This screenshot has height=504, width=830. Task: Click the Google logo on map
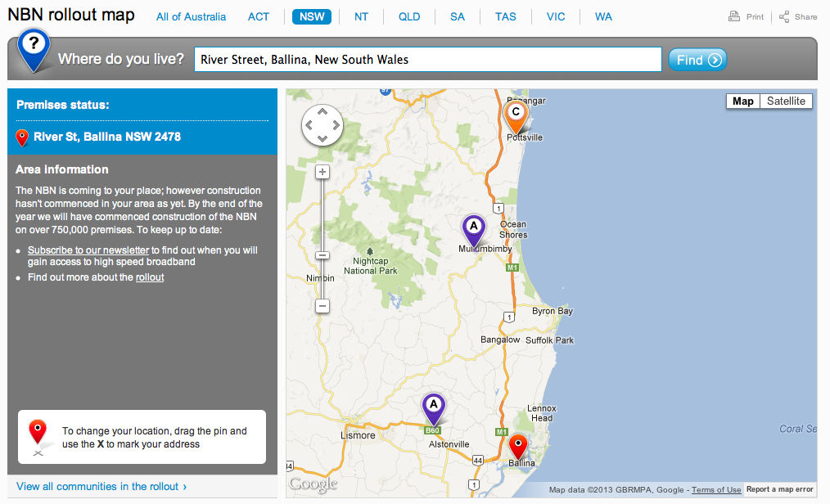tap(314, 484)
